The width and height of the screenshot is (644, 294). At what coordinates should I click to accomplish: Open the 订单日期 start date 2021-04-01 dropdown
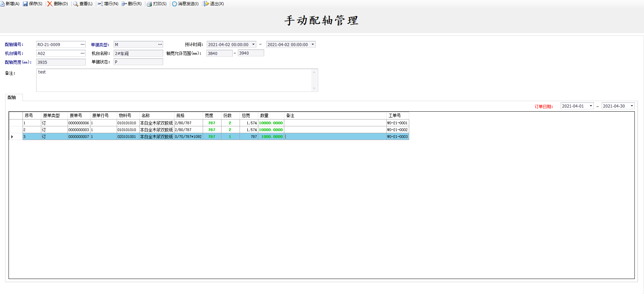click(x=591, y=106)
